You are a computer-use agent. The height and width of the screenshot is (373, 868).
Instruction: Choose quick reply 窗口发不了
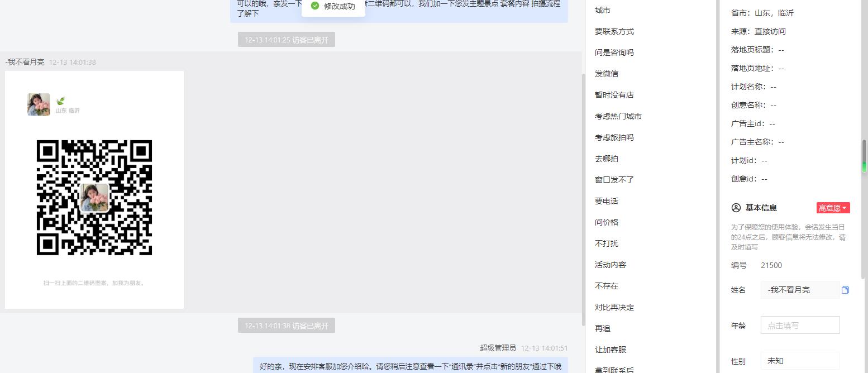click(614, 180)
